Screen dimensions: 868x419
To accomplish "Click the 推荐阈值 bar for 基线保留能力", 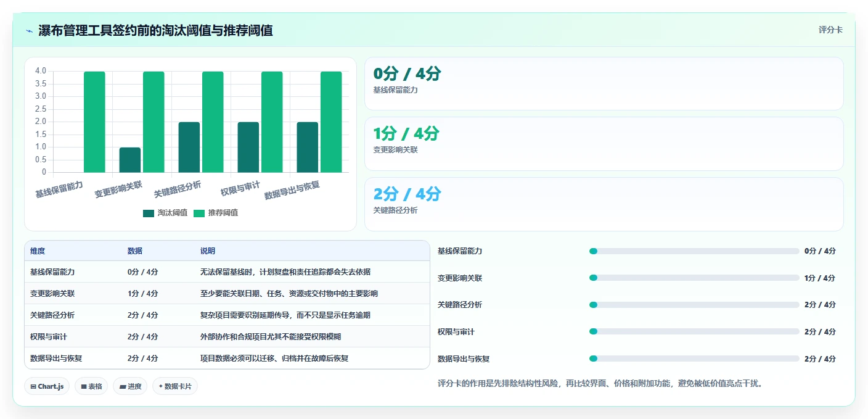I will click(94, 122).
